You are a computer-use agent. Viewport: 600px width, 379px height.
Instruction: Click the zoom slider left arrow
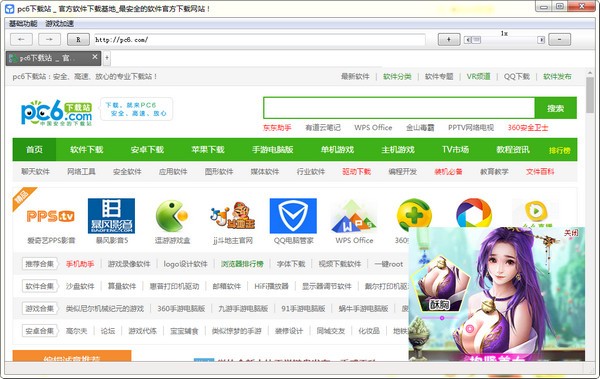[x=467, y=40]
